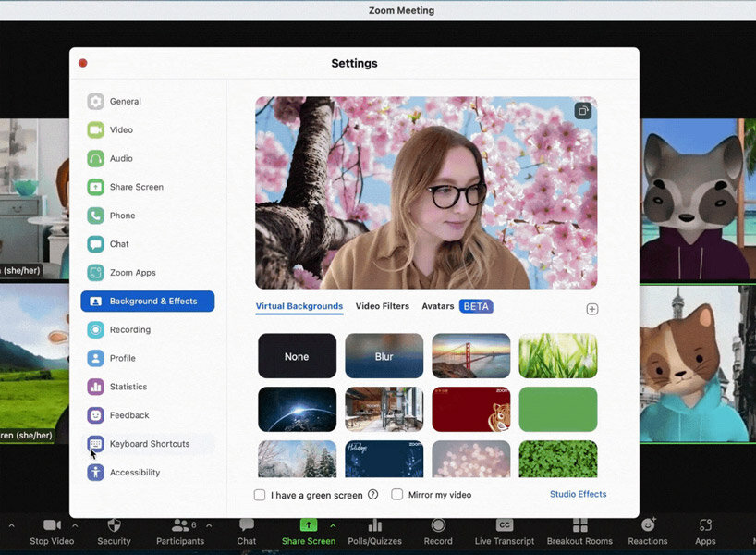Choose the office interior background
This screenshot has height=555, width=756.
[384, 409]
